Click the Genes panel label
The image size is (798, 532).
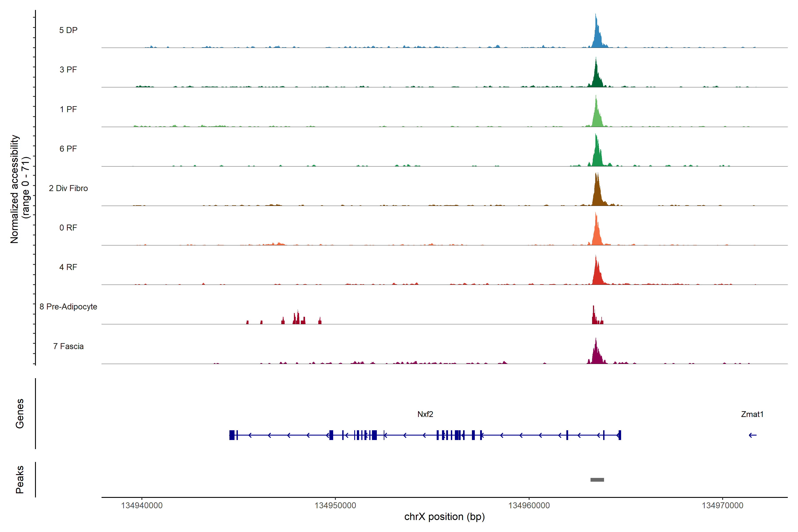tap(20, 414)
